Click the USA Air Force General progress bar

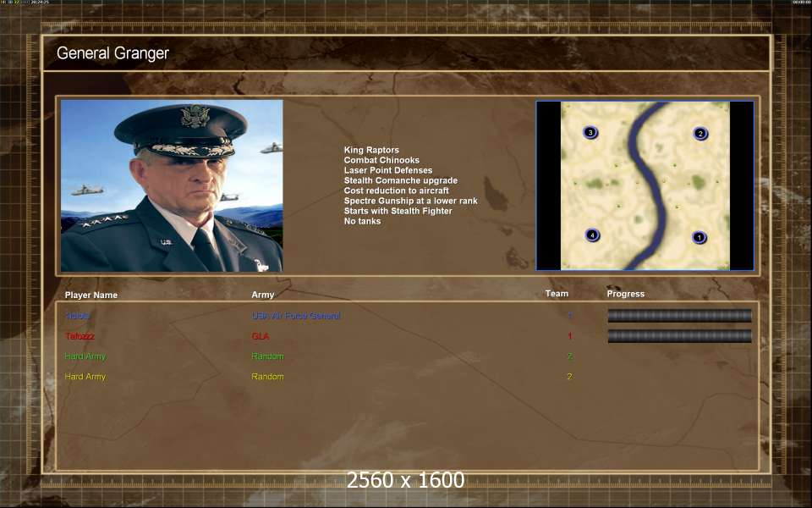(679, 315)
